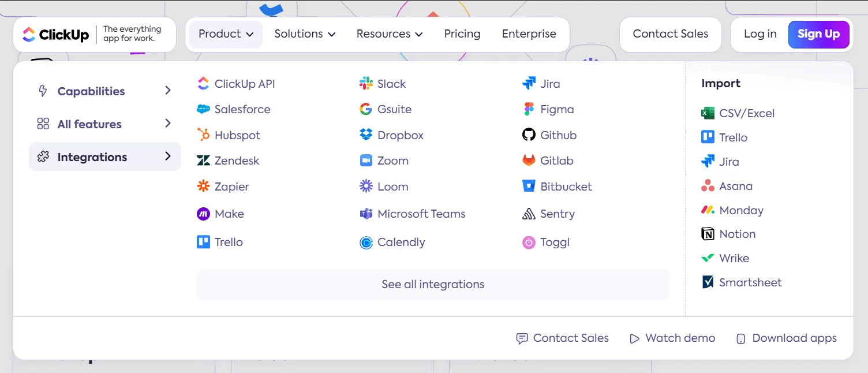Expand the Resources dropdown
Viewport: 868px width, 373px height.
pyautogui.click(x=390, y=34)
